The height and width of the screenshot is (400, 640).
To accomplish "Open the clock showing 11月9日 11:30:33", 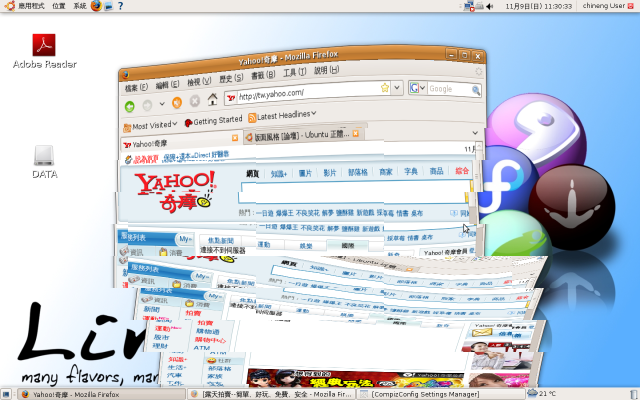I will tap(538, 6).
